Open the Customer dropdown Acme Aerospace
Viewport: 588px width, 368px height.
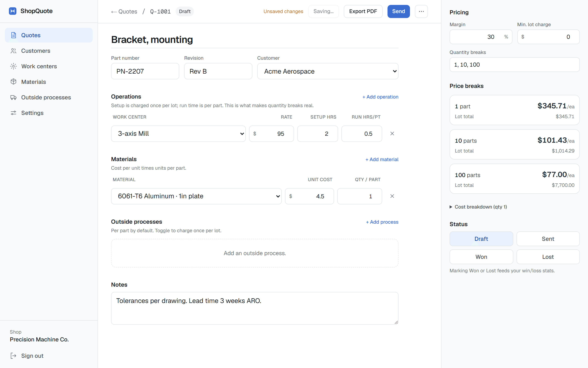[x=327, y=71]
